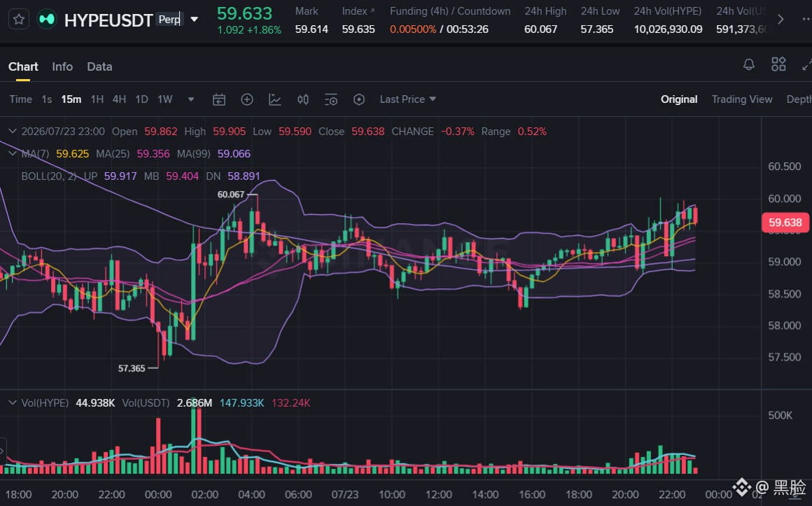Click the 60.500 price axis label
812x506 pixels.
[x=784, y=167]
